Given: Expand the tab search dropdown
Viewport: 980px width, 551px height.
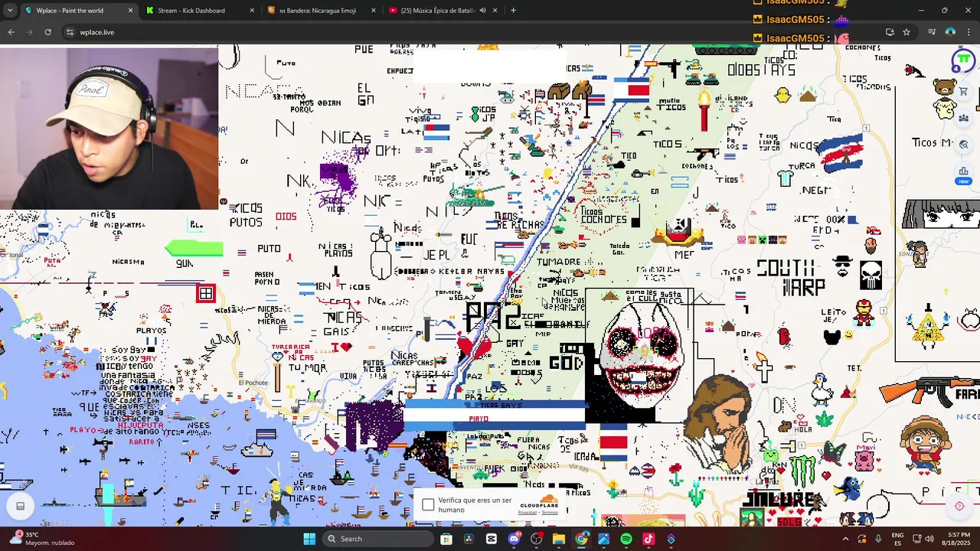Looking at the screenshot, I should pos(10,10).
